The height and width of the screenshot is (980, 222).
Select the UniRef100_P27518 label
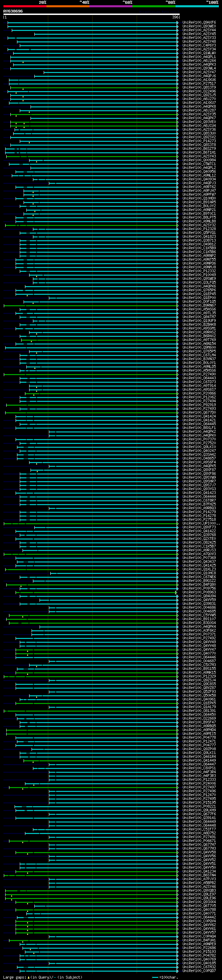[x=199, y=520]
